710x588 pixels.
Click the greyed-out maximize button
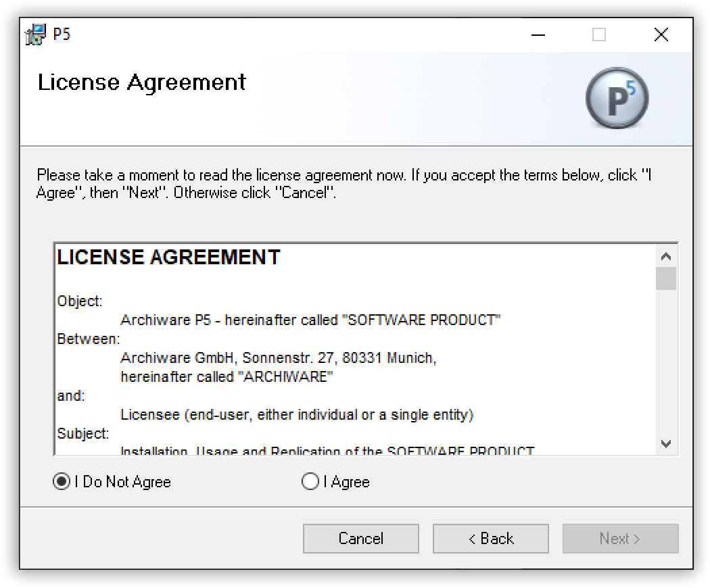click(x=599, y=34)
